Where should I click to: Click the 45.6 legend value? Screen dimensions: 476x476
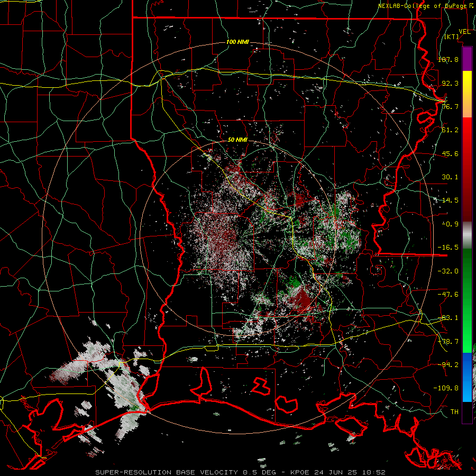click(x=450, y=153)
